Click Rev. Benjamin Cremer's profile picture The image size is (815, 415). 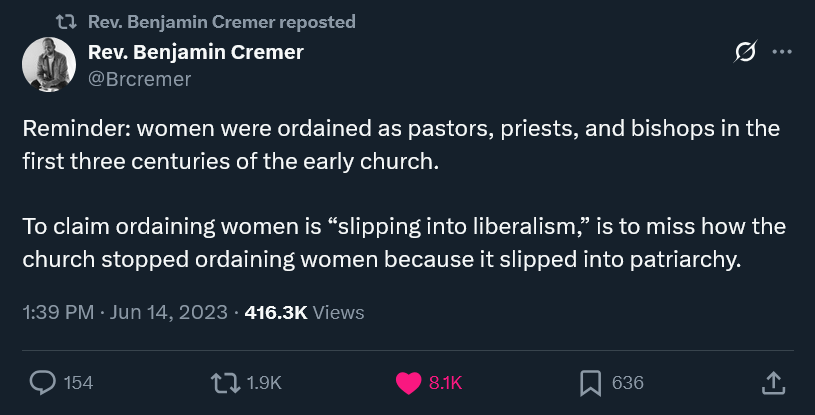[47, 64]
